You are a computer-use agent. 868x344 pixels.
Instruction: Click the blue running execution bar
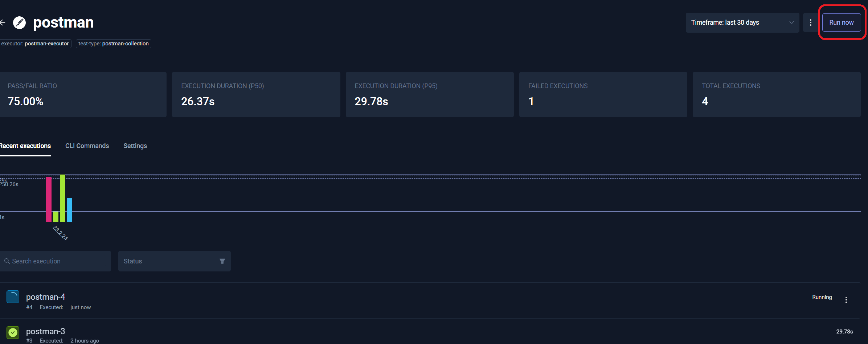click(x=69, y=210)
